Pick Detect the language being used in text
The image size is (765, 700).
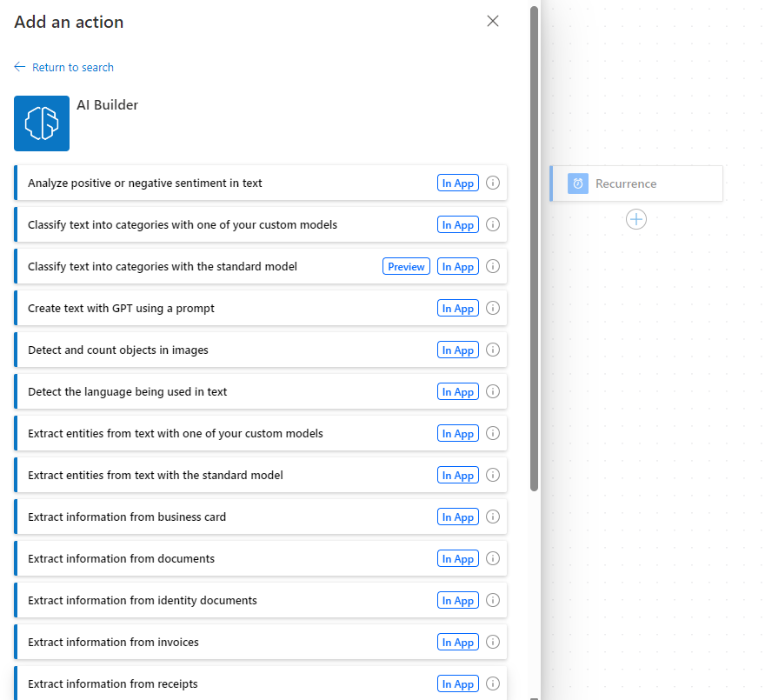261,391
